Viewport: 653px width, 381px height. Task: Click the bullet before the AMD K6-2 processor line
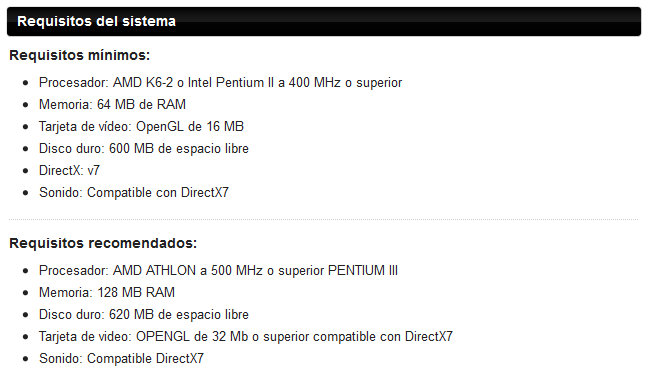point(26,83)
